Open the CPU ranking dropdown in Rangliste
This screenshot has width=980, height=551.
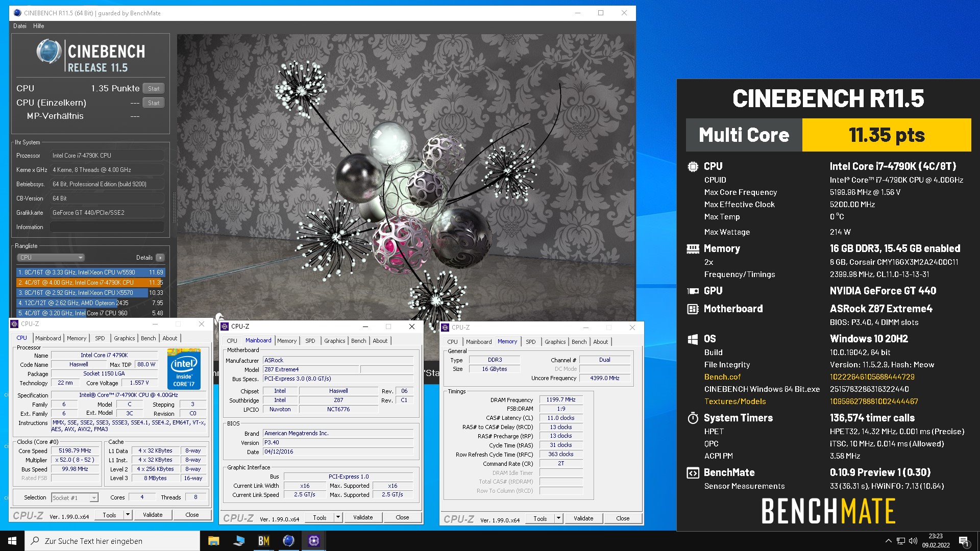[x=51, y=258]
